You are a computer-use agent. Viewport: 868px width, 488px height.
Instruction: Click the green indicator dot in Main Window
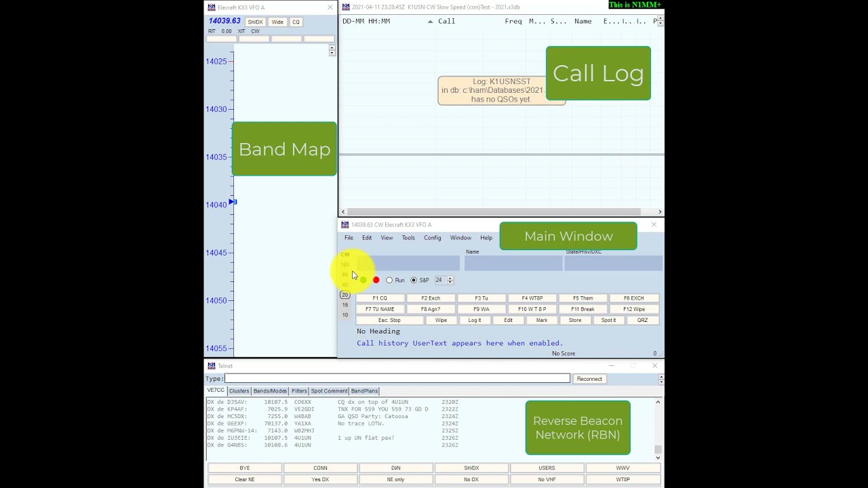[363, 280]
